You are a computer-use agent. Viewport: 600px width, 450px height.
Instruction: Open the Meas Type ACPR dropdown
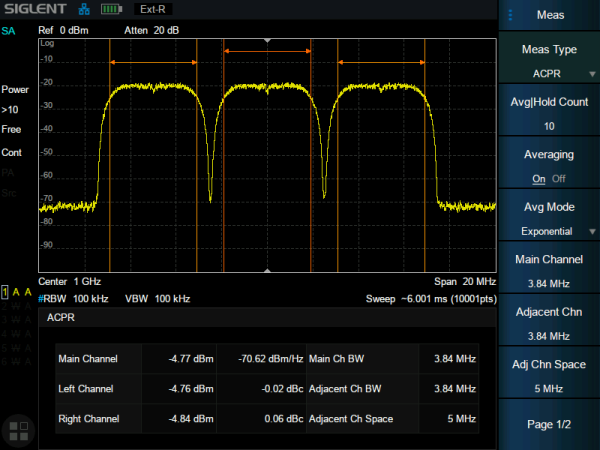[549, 61]
